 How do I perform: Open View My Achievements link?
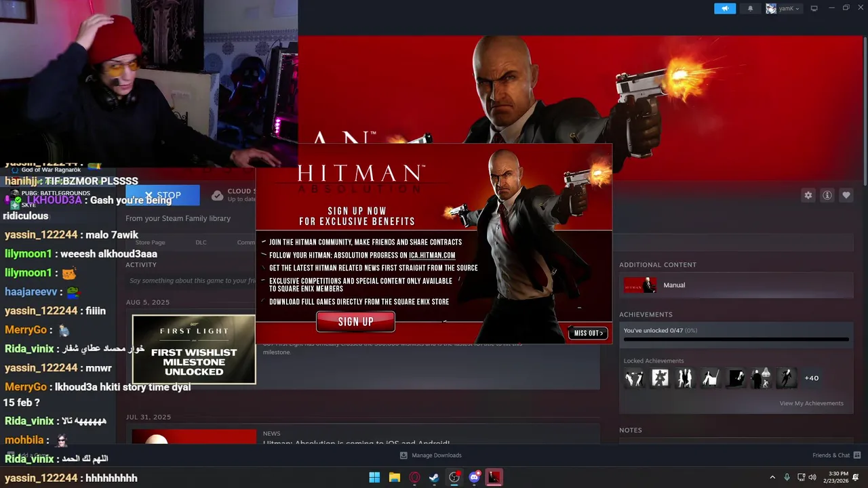pos(811,403)
